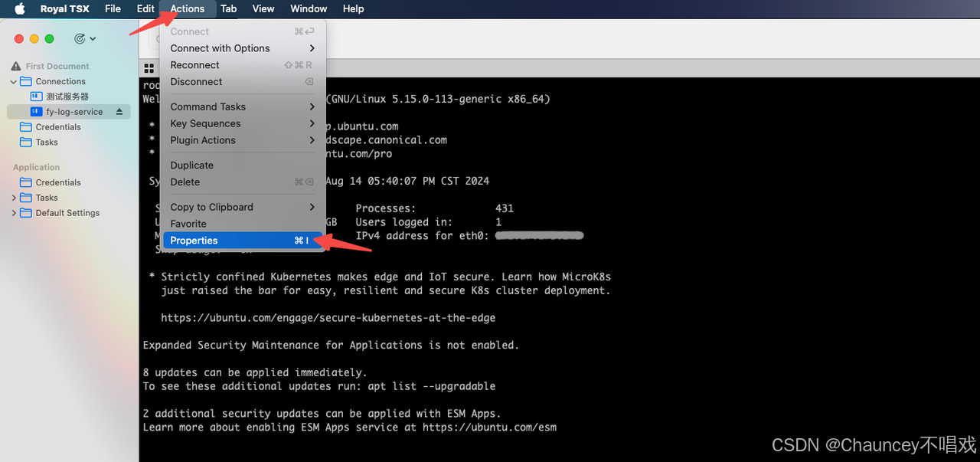This screenshot has width=980, height=462.
Task: Expand the Default Settings folder chevron
Action: pyautogui.click(x=14, y=213)
